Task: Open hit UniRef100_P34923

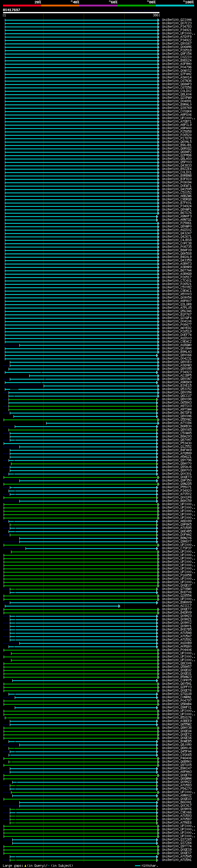Action: click(177, 372)
